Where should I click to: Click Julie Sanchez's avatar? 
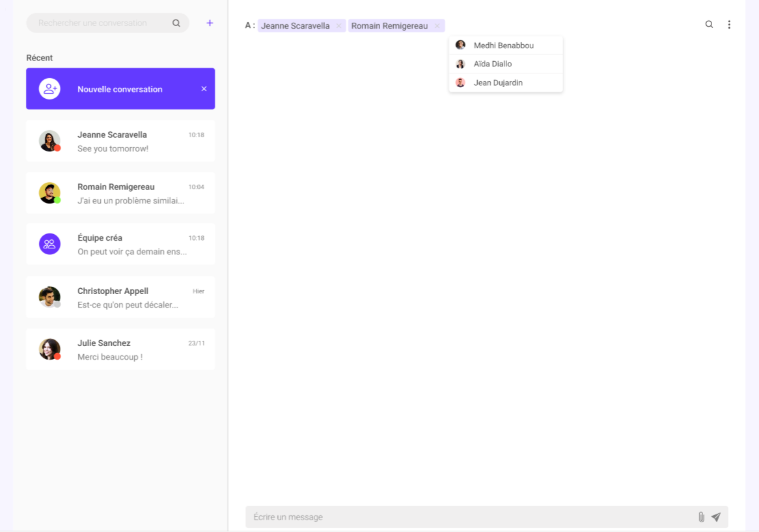49,349
